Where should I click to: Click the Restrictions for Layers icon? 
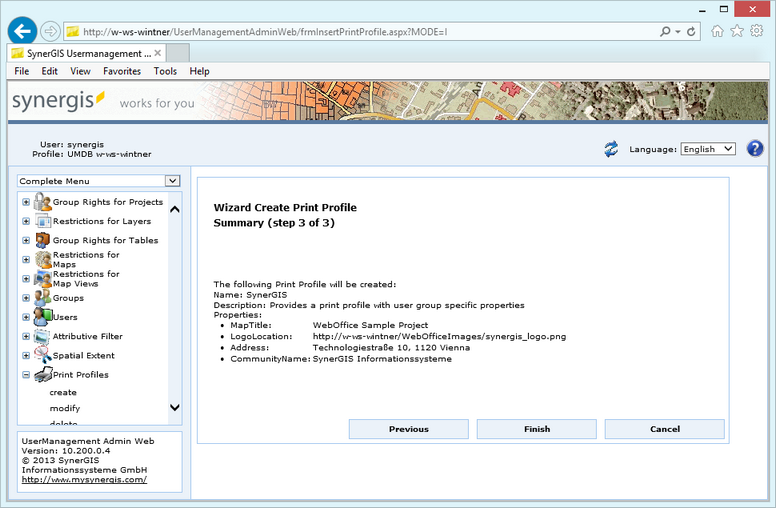pos(43,221)
